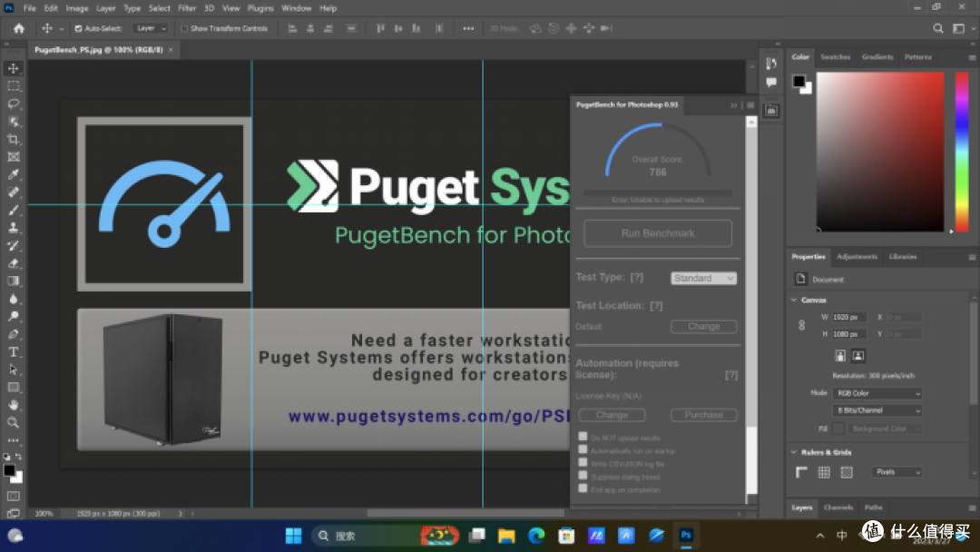Toggle the grid icon in Rulers & Grids
The width and height of the screenshot is (980, 552).
(824, 472)
